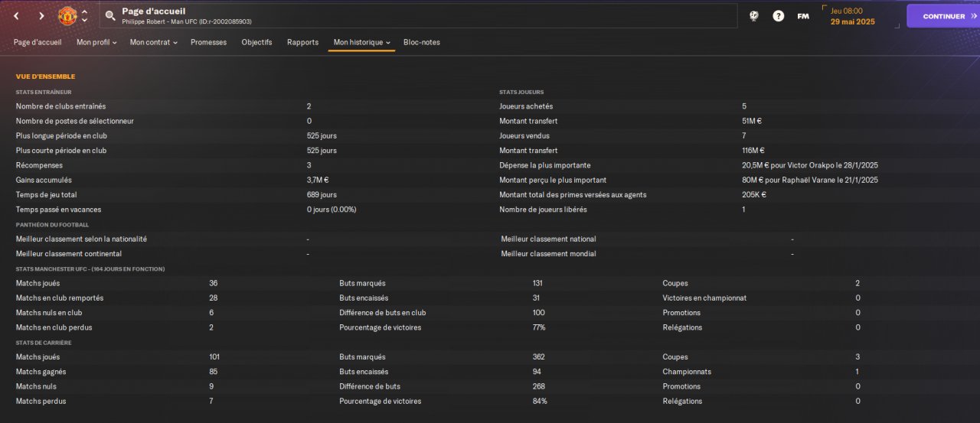Open the Bloc-notes tab
Image resolution: width=980 pixels, height=423 pixels.
click(421, 43)
